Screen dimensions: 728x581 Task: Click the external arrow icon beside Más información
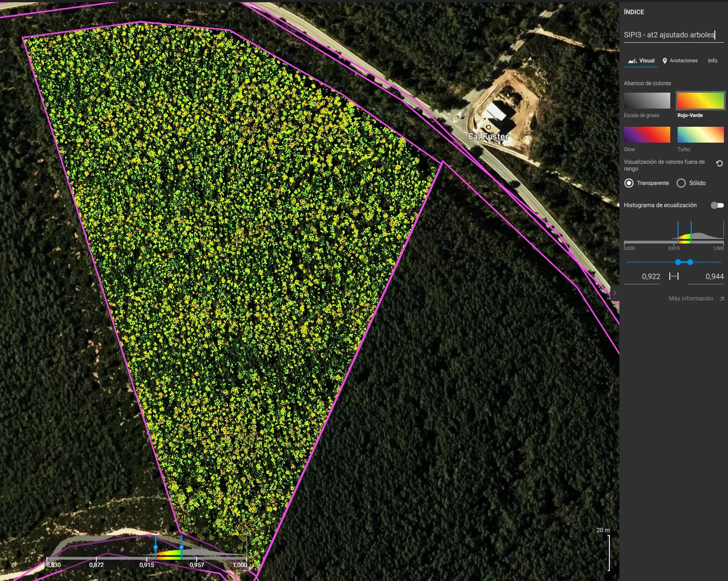(x=722, y=299)
